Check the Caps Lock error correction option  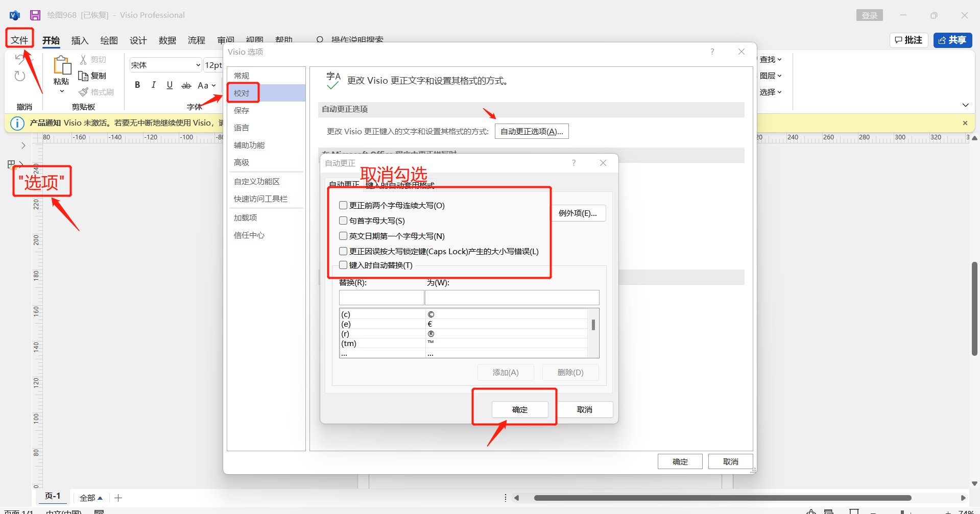(x=343, y=251)
